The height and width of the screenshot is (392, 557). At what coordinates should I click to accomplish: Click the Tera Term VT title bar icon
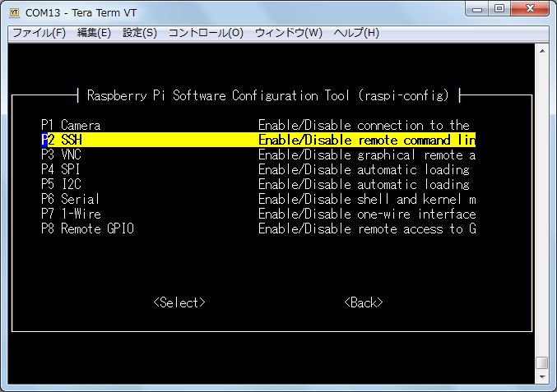tap(15, 13)
